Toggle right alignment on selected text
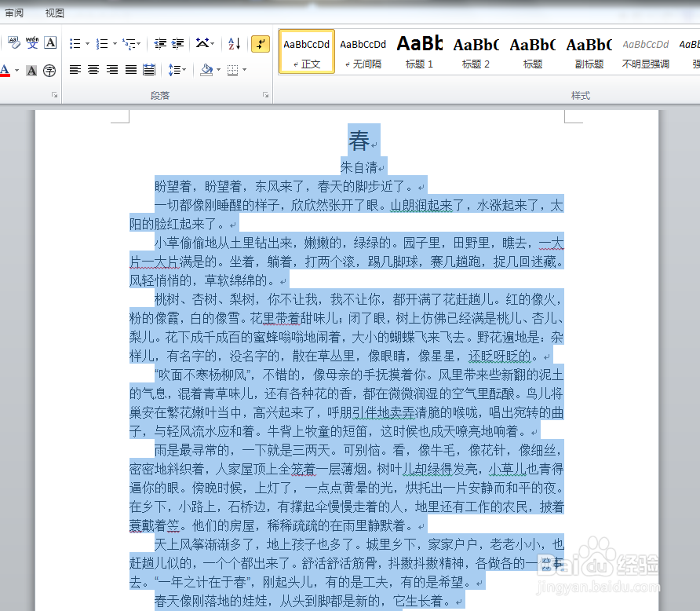 tap(111, 69)
